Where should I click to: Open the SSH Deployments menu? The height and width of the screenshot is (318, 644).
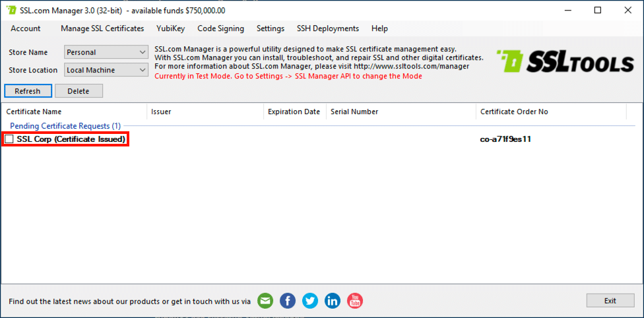click(328, 28)
